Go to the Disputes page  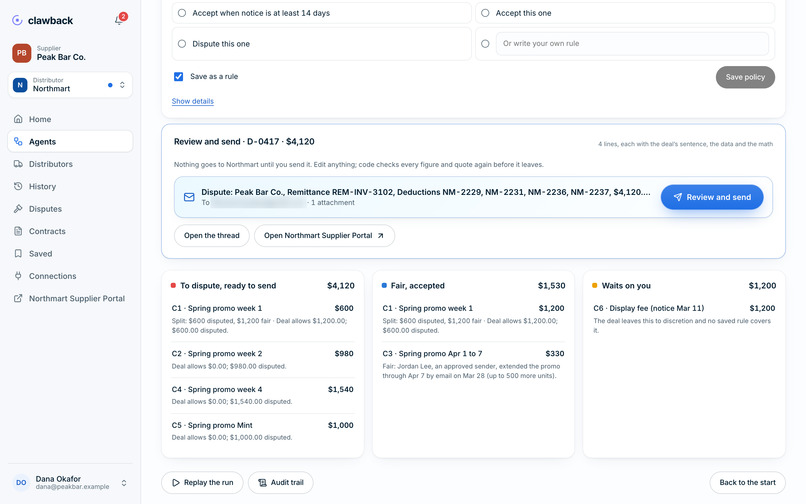(x=70, y=209)
